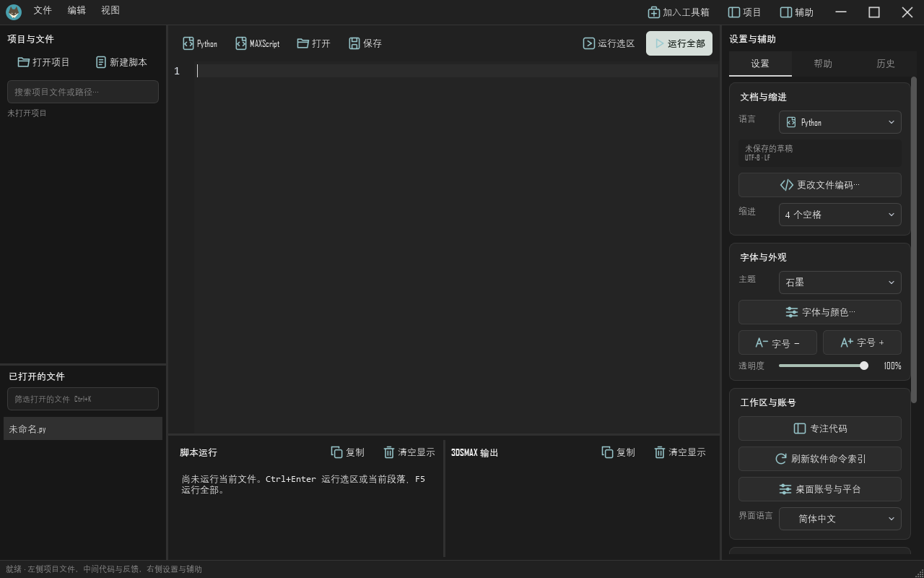Screen dimensions: 924x578
Task: Open the 语言 Python dropdown
Action: (x=840, y=122)
